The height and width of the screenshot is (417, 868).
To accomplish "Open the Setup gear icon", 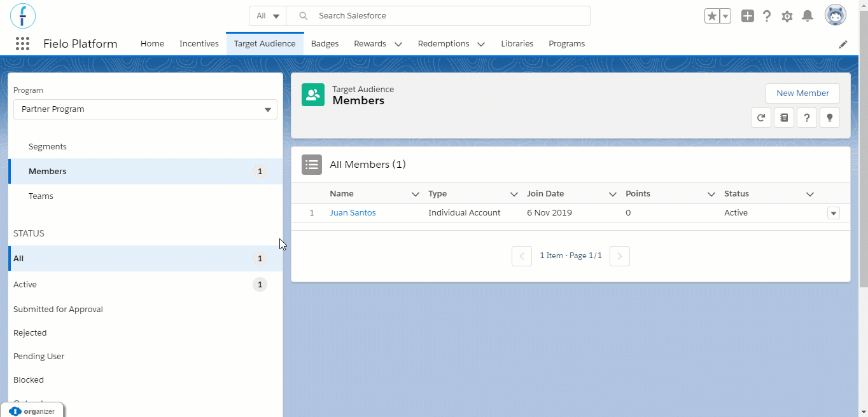I will coord(787,17).
